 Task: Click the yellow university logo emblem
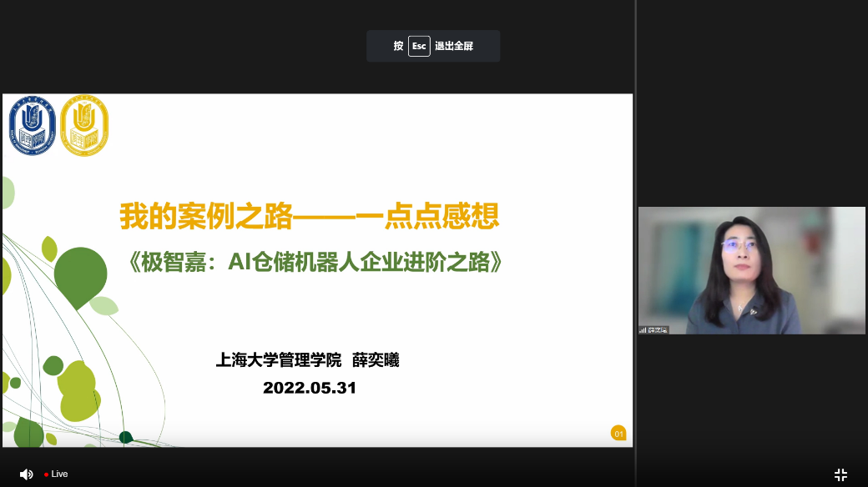tap(84, 125)
